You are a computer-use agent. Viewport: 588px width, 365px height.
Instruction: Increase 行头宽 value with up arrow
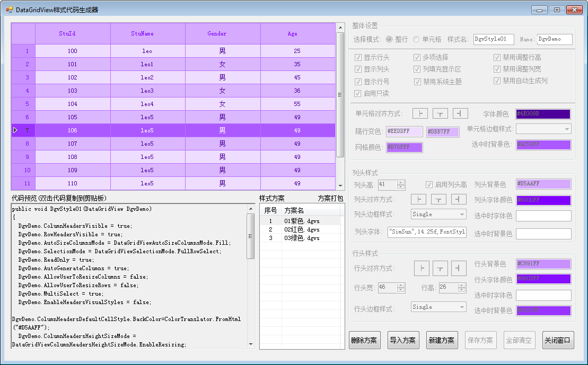(401, 285)
